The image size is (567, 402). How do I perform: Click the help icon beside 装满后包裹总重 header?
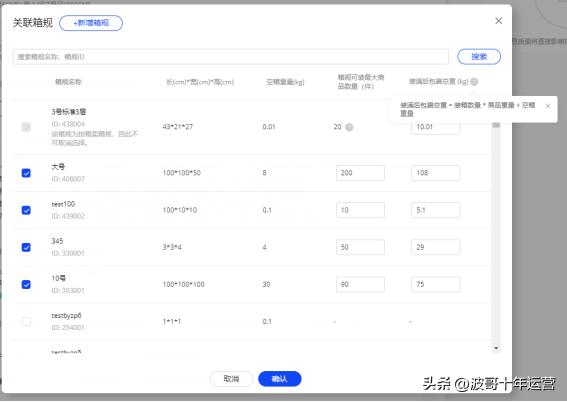[x=474, y=82]
